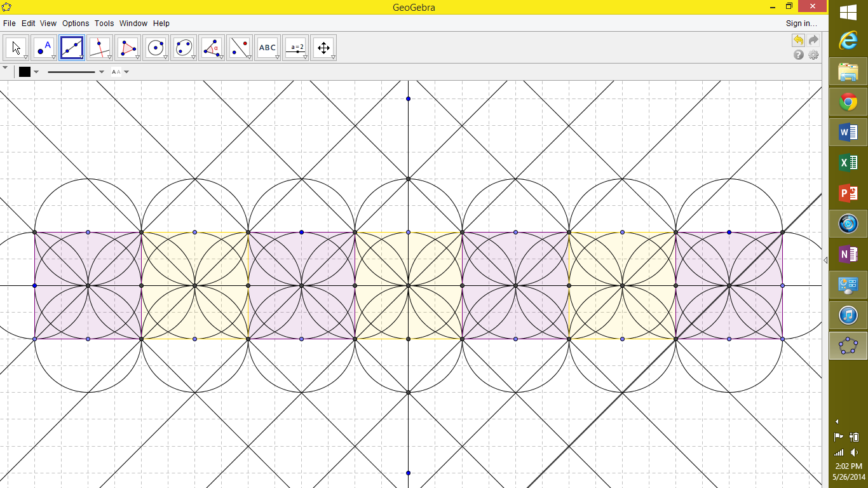Open Excel from the taskbar
The height and width of the screenshot is (488, 868).
tap(848, 163)
